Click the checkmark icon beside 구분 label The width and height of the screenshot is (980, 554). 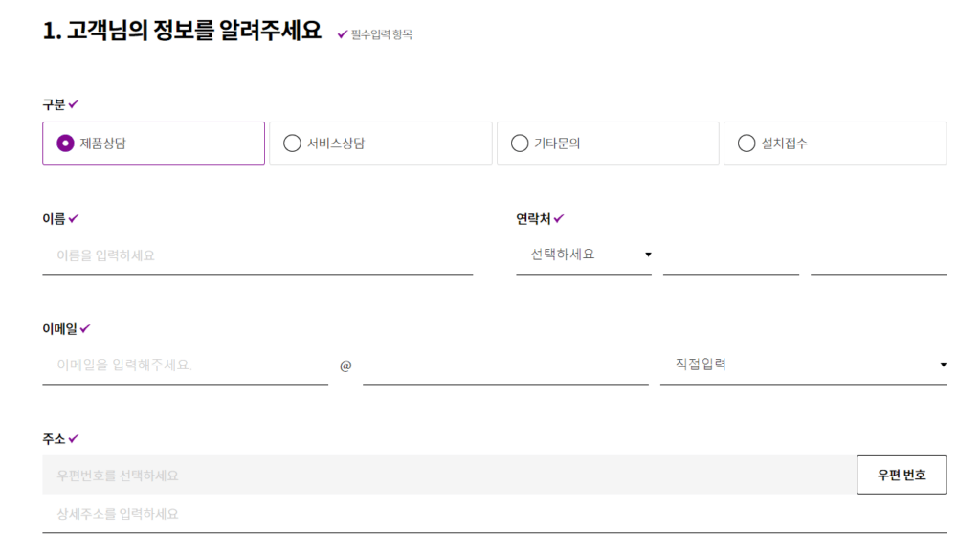pos(74,104)
